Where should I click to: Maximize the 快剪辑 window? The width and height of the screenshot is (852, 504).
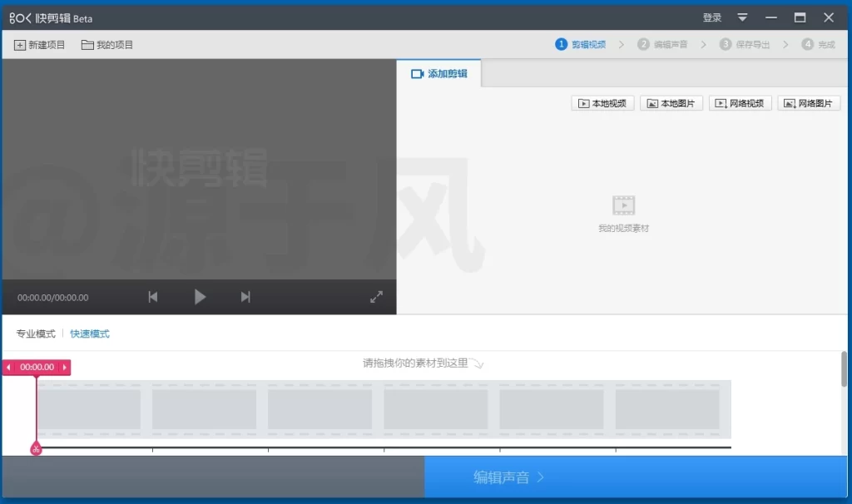click(x=800, y=18)
